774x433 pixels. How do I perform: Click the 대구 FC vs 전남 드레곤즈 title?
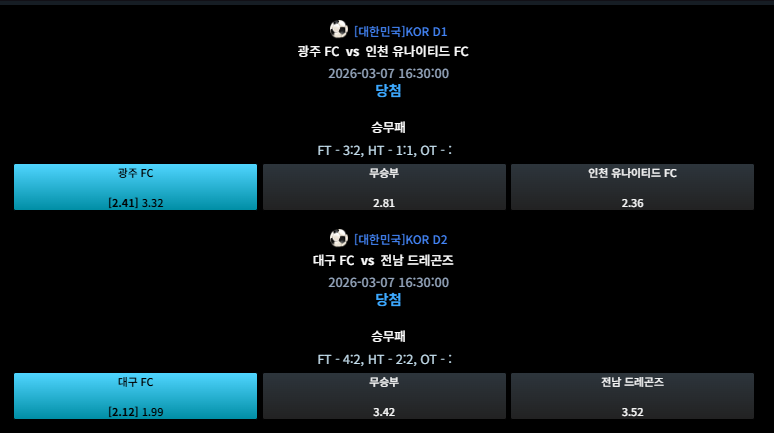[383, 260]
